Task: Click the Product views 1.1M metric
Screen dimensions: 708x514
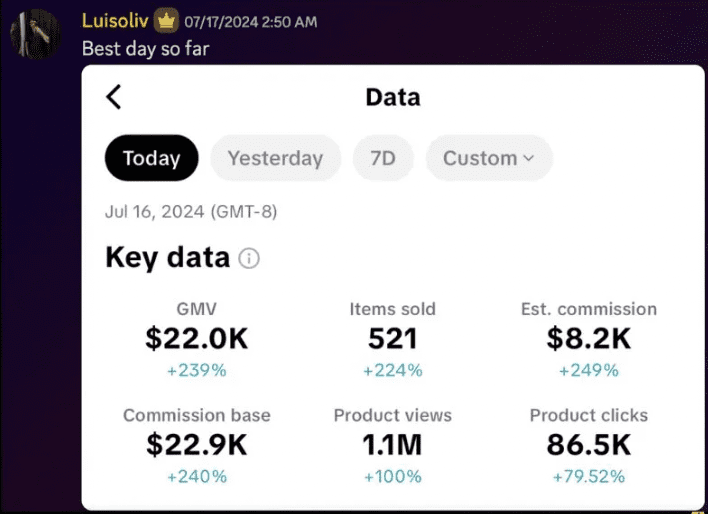Action: click(392, 445)
